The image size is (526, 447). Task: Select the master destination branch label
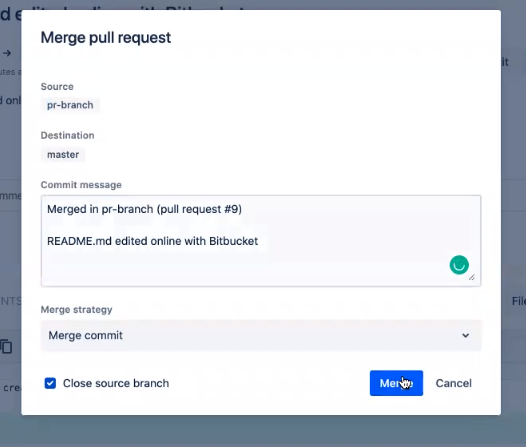coord(63,155)
